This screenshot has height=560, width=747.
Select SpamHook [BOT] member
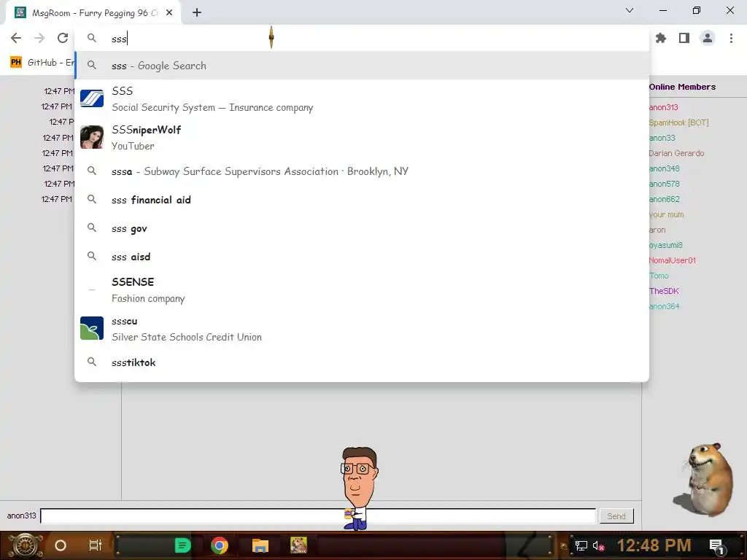(678, 122)
